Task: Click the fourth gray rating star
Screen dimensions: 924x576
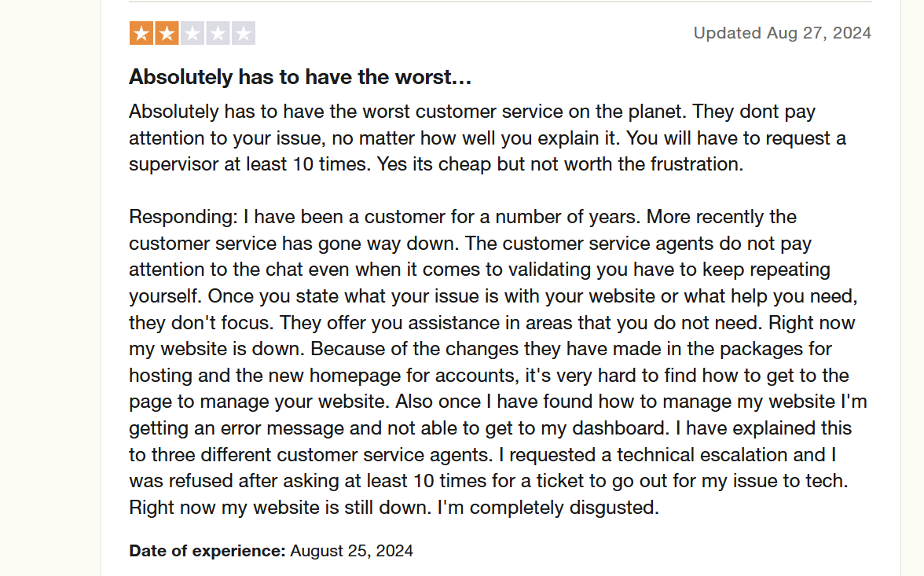Action: point(218,34)
